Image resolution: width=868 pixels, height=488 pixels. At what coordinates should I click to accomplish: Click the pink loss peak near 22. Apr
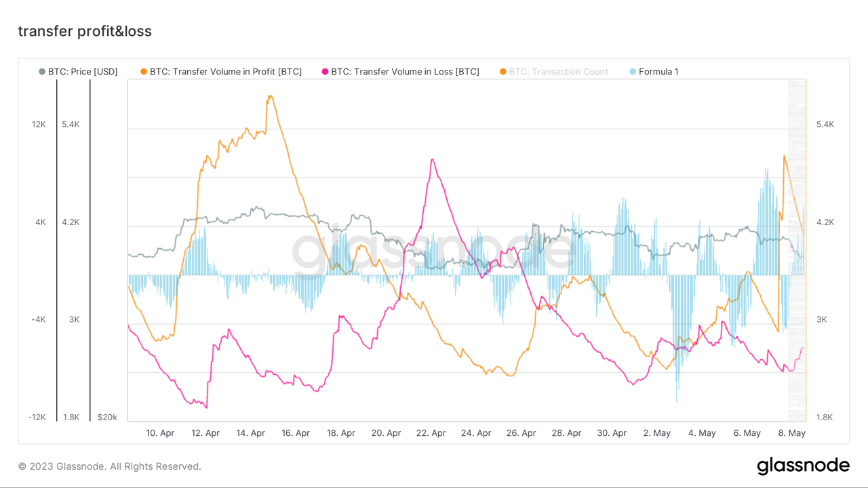[432, 160]
